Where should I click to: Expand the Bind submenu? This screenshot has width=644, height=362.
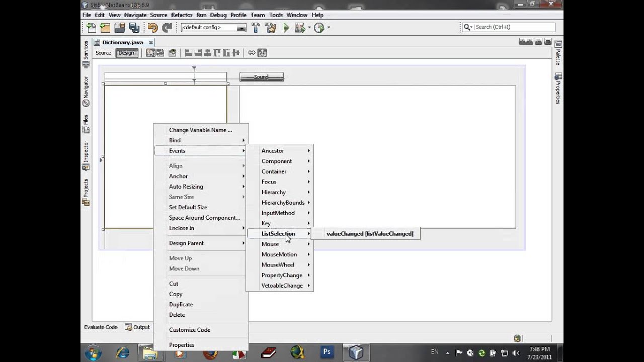coord(201,140)
